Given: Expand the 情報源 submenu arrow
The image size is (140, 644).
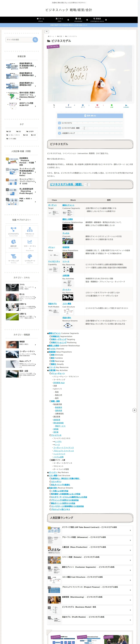Looking at the screenshot, I should (x=106, y=20).
